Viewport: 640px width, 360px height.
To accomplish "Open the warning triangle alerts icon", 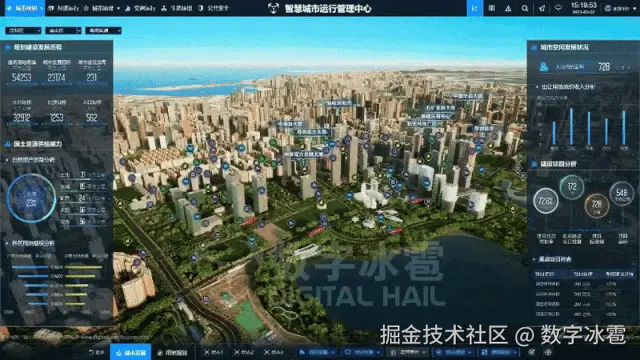I will click(x=508, y=8).
